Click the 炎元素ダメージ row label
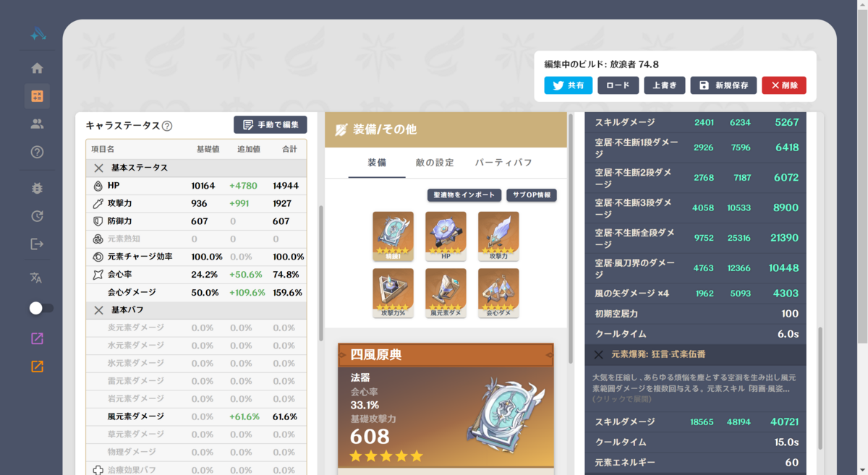The image size is (868, 475). coord(136,328)
